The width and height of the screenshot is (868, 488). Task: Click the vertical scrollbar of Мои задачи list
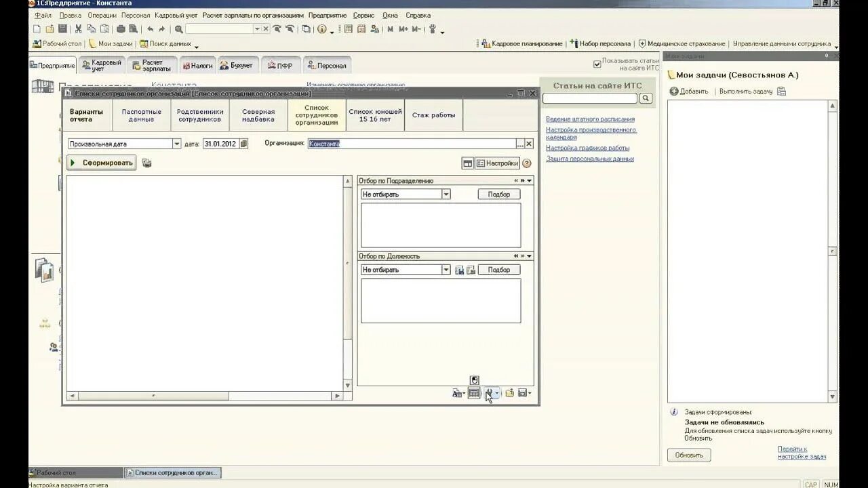(x=833, y=251)
